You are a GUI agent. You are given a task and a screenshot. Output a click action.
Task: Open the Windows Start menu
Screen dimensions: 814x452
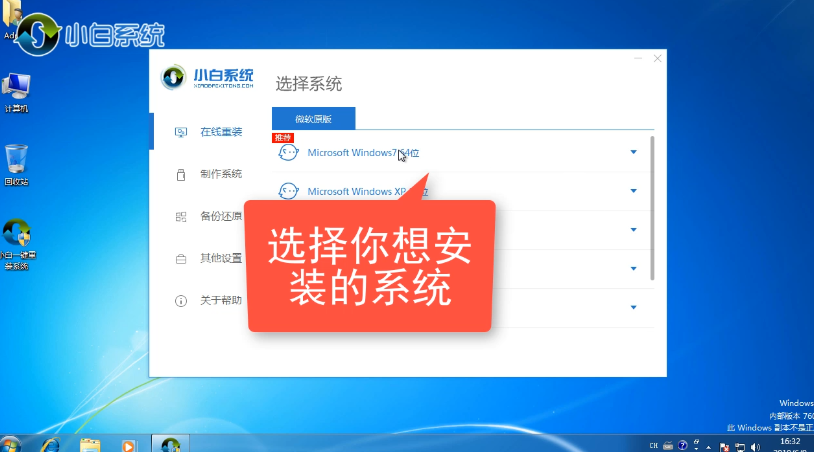pos(10,445)
